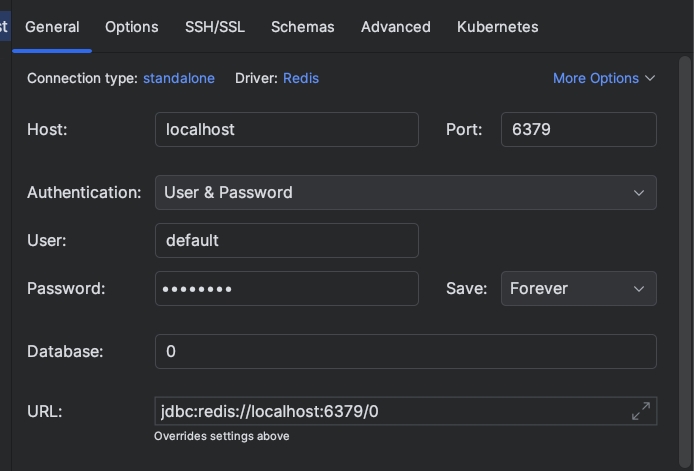Open the Options tab
The height and width of the screenshot is (471, 694).
coord(132,27)
